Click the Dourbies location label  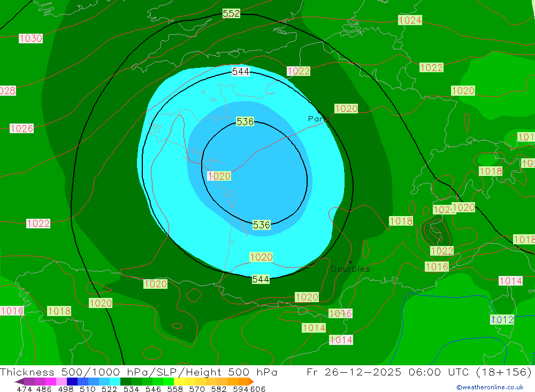[350, 269]
